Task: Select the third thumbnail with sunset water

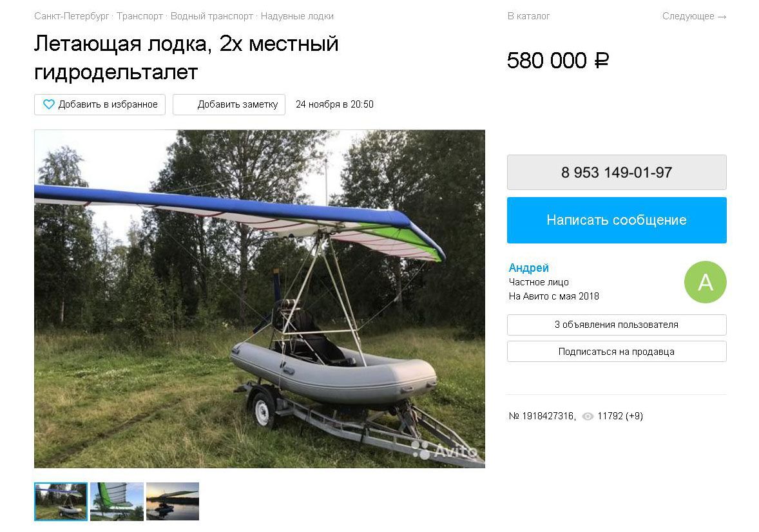Action: pos(172,502)
